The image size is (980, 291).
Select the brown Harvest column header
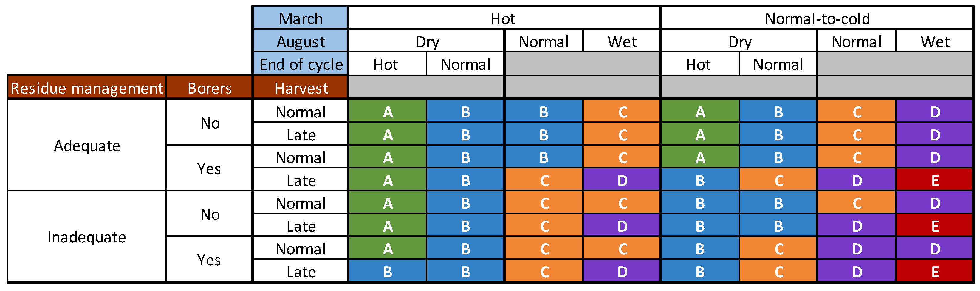pos(301,88)
